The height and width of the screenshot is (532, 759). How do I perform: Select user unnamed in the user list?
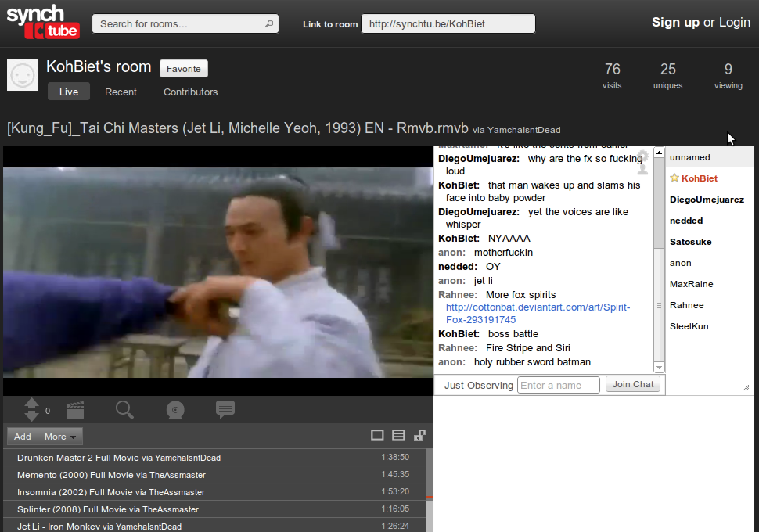[x=710, y=157]
